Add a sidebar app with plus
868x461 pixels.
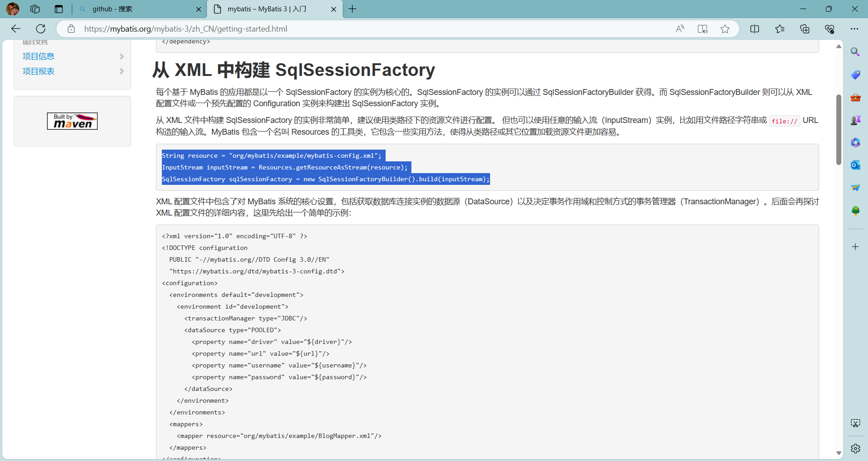[x=855, y=247]
